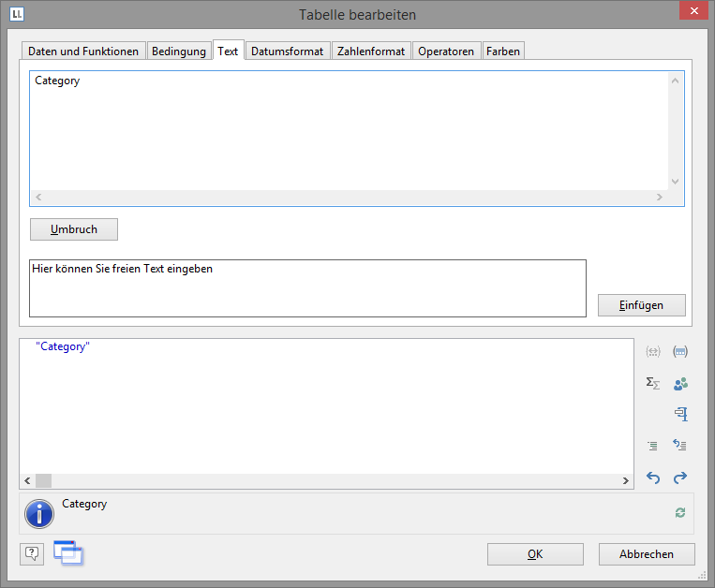
Task: Select the Datumsformat tab
Action: click(x=287, y=51)
